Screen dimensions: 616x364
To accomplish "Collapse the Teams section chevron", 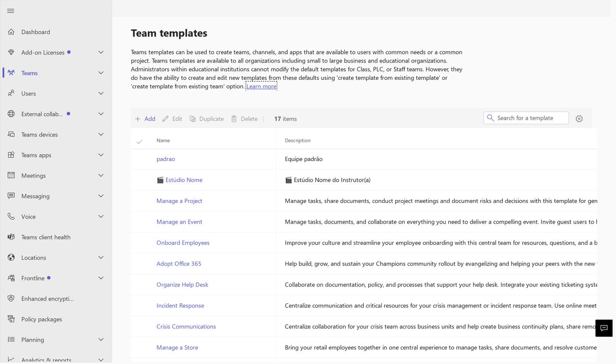I will point(101,73).
